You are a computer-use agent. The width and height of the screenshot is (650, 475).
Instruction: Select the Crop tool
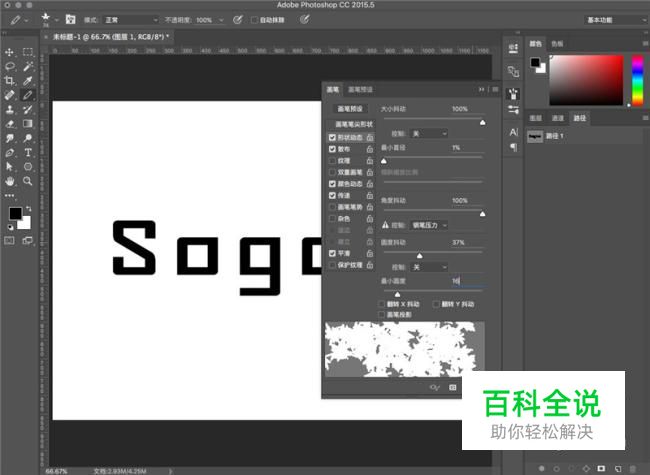pyautogui.click(x=9, y=80)
